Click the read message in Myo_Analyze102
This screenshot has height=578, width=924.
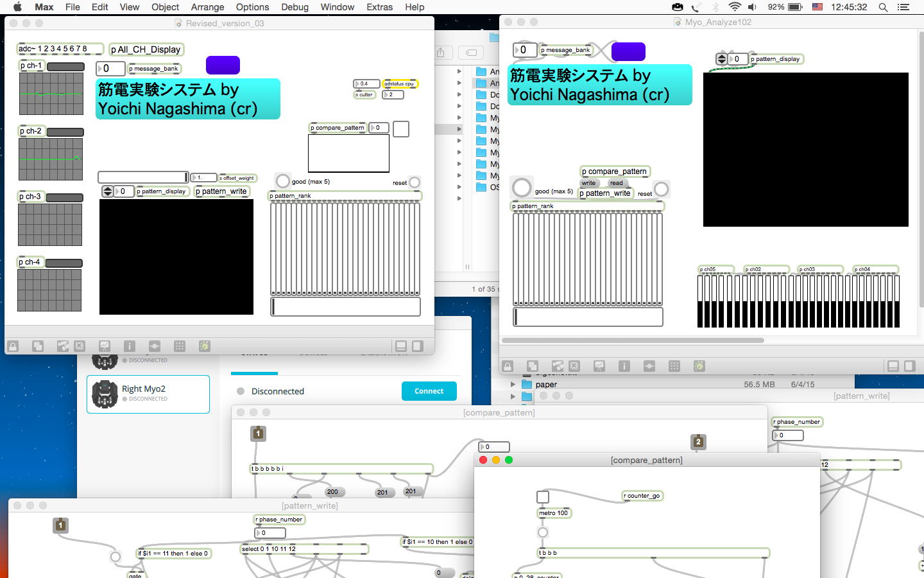point(617,183)
